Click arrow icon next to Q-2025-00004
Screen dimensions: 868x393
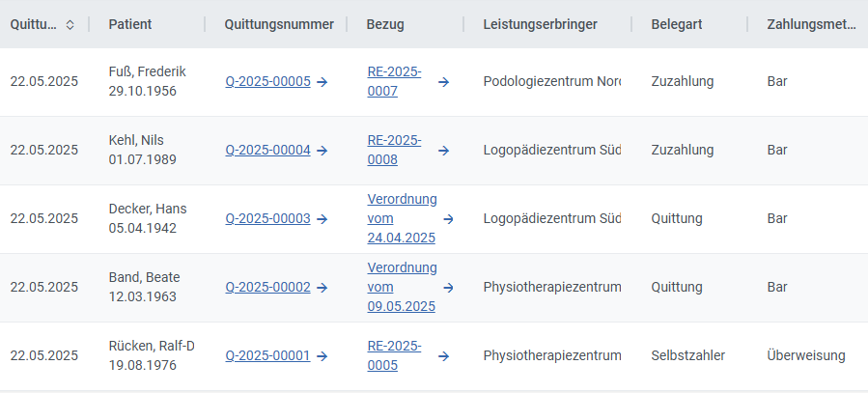click(322, 151)
